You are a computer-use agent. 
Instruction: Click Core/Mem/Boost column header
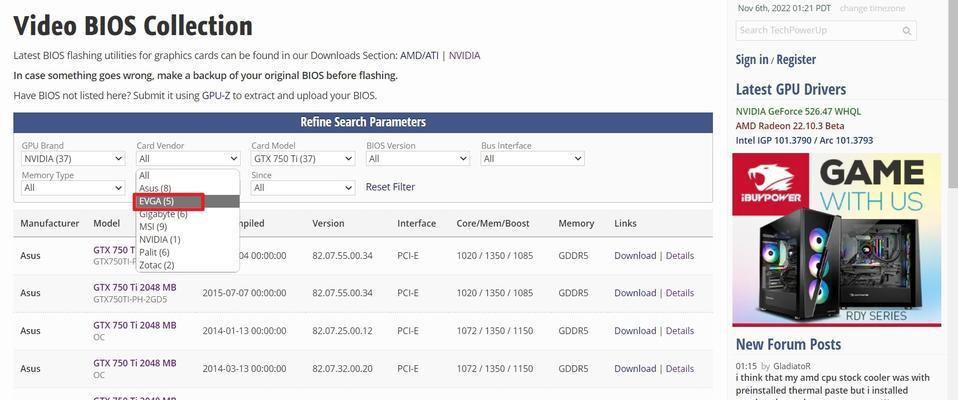pyautogui.click(x=494, y=224)
